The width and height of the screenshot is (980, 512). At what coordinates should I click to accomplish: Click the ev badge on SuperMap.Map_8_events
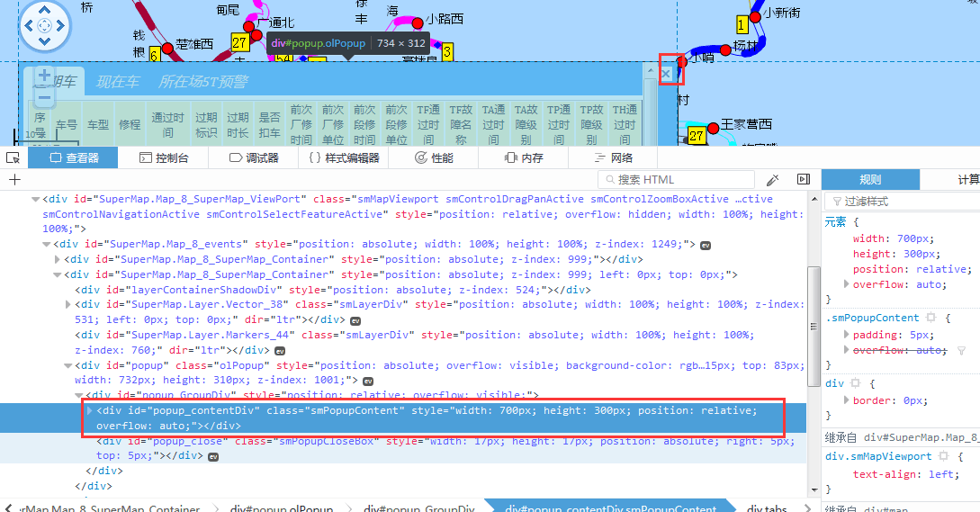tap(706, 245)
